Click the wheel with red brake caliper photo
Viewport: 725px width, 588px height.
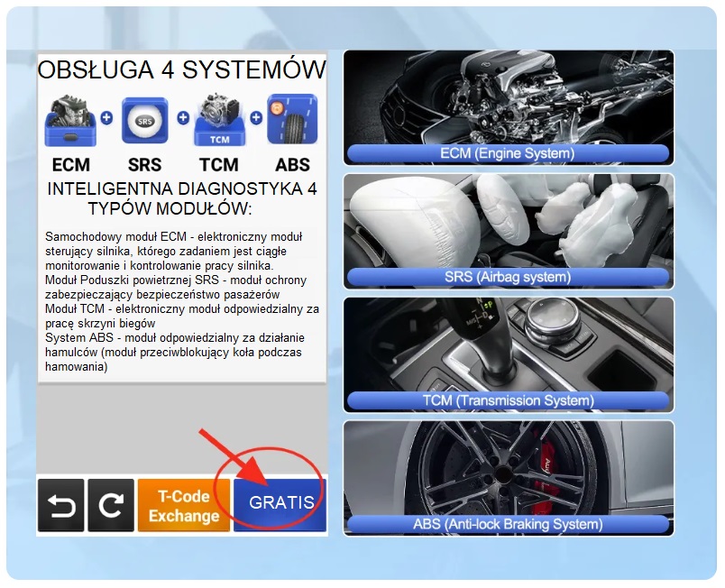pos(508,466)
